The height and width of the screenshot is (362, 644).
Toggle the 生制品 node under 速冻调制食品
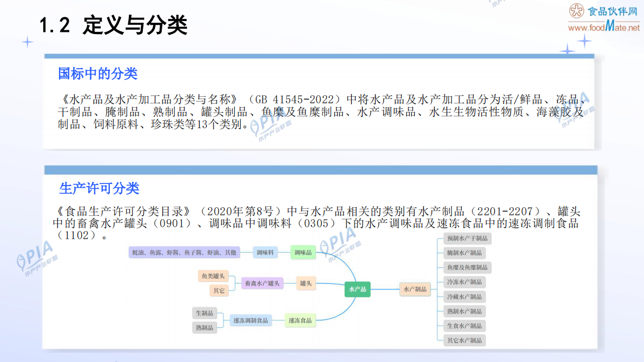point(204,313)
